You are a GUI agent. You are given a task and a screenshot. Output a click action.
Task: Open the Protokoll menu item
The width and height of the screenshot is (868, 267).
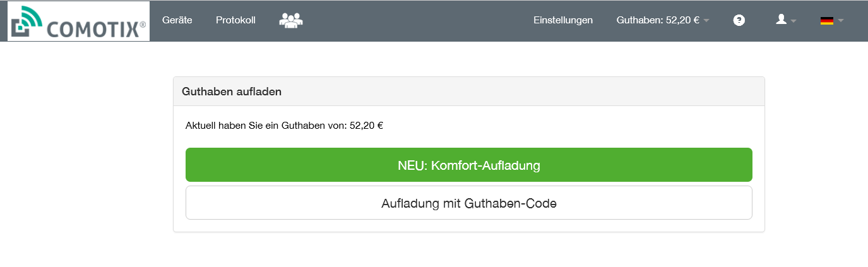235,20
